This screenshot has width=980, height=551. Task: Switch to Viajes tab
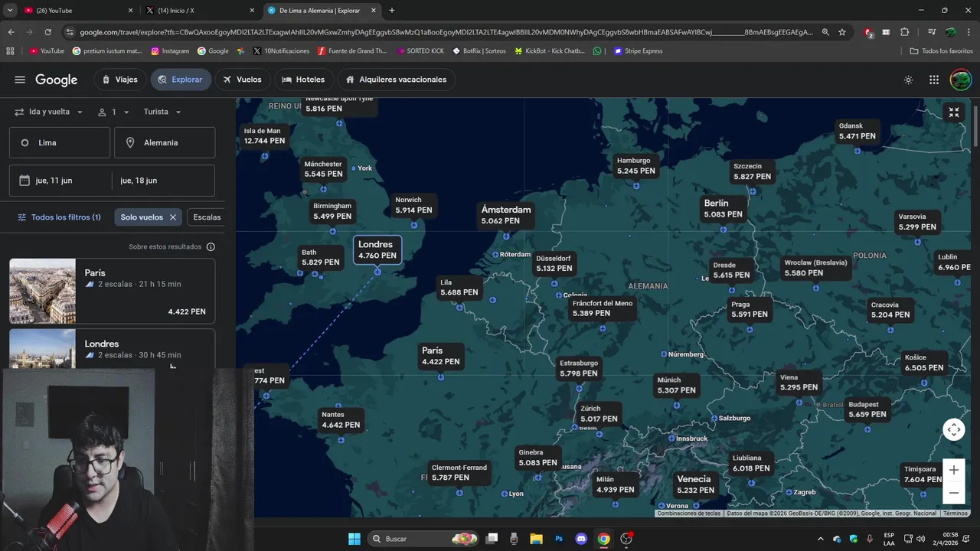click(119, 80)
